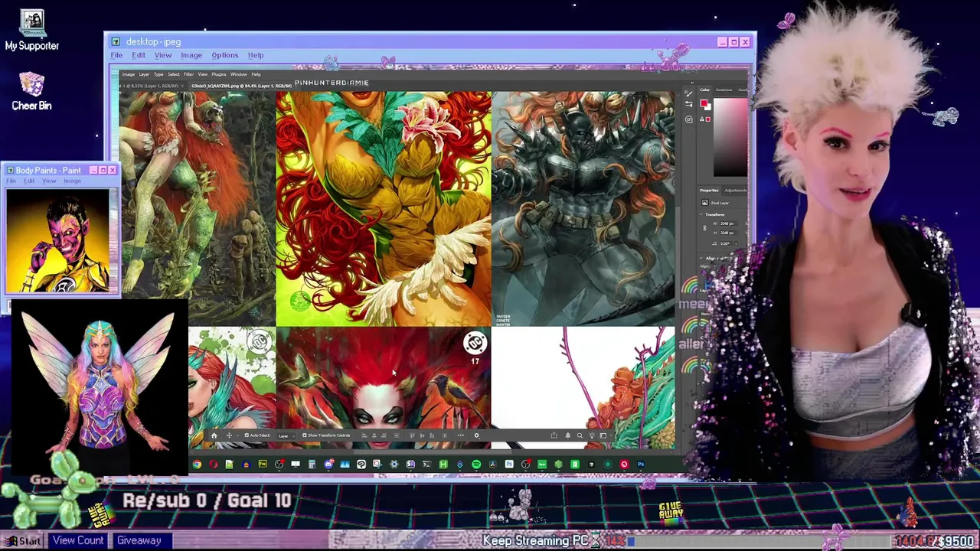Image resolution: width=980 pixels, height=551 pixels.
Task: Open Options menu in desktop - jpeg window
Action: pyautogui.click(x=225, y=55)
